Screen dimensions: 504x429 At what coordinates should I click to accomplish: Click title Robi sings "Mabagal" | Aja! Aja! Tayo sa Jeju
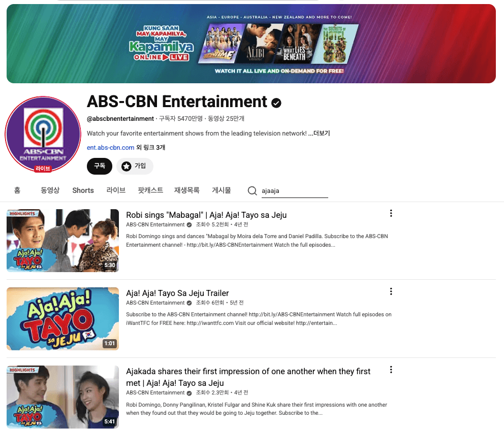pos(206,215)
